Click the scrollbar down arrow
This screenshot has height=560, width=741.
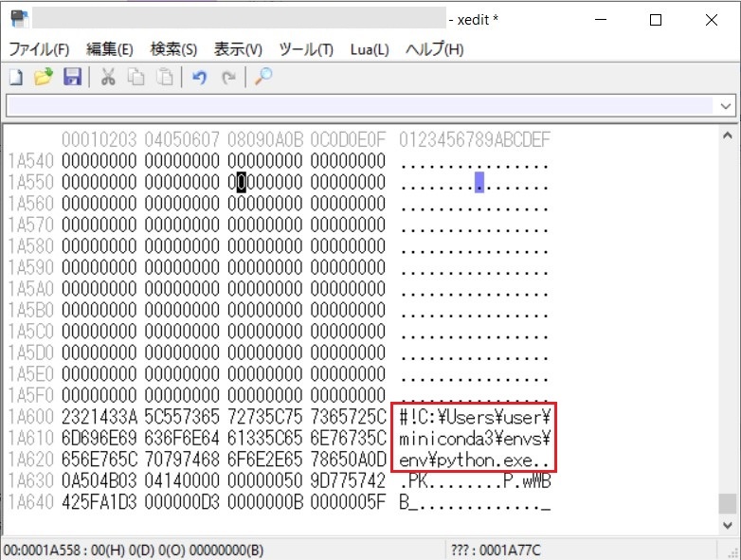tap(727, 525)
